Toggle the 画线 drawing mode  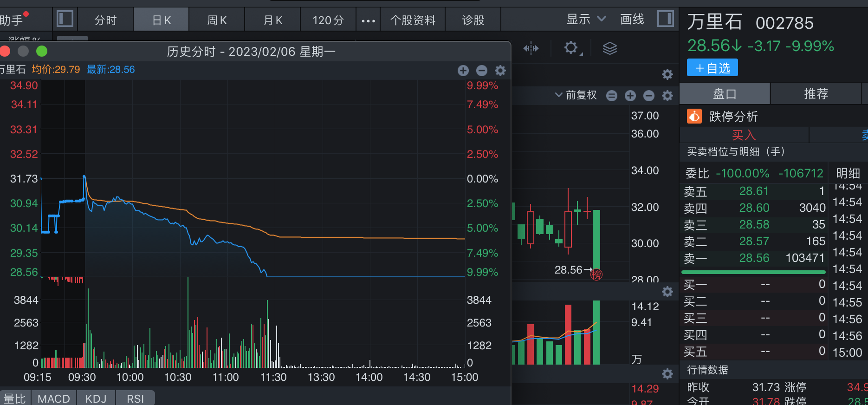click(632, 19)
